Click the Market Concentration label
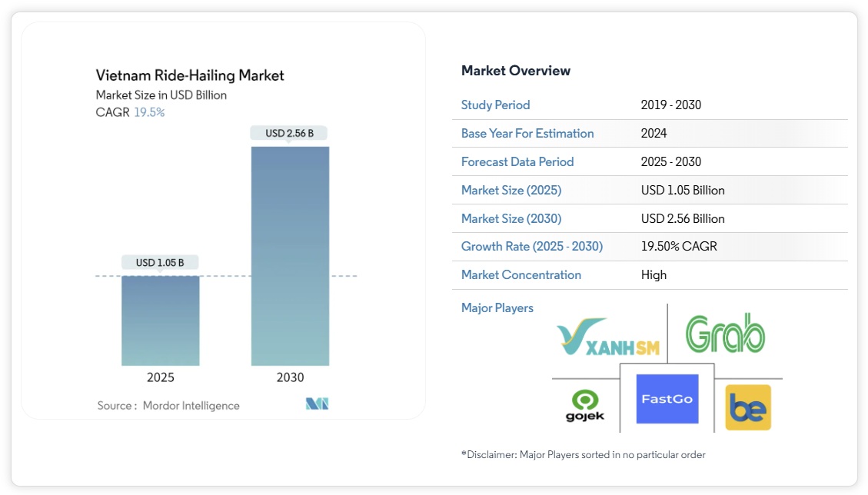This screenshot has height=495, width=868. 521,274
